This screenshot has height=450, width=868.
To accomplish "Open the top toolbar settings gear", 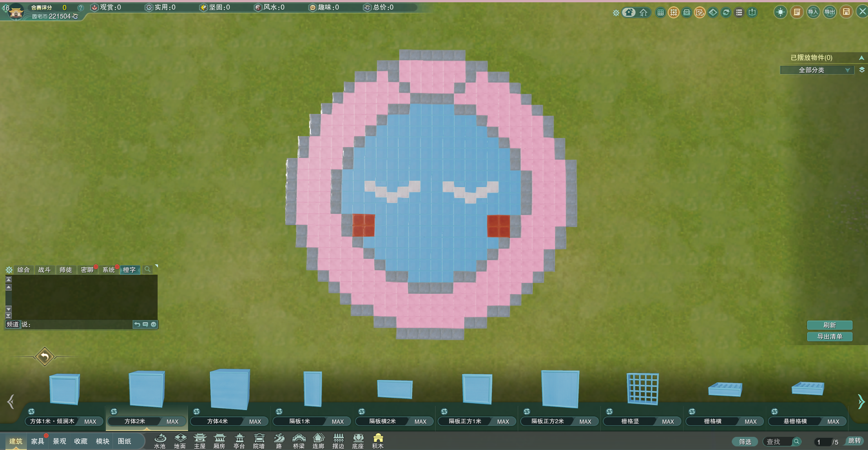I will coord(616,13).
